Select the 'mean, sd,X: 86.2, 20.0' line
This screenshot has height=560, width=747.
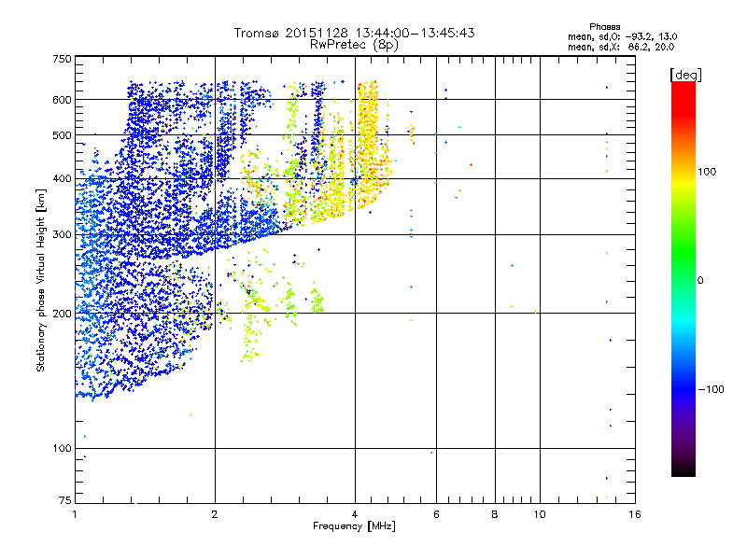[x=621, y=47]
